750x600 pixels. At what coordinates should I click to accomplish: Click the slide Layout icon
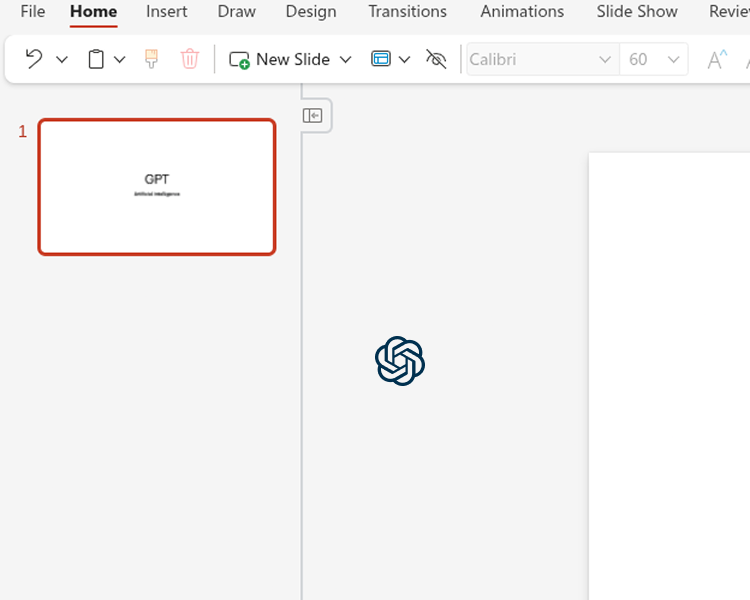pyautogui.click(x=381, y=59)
